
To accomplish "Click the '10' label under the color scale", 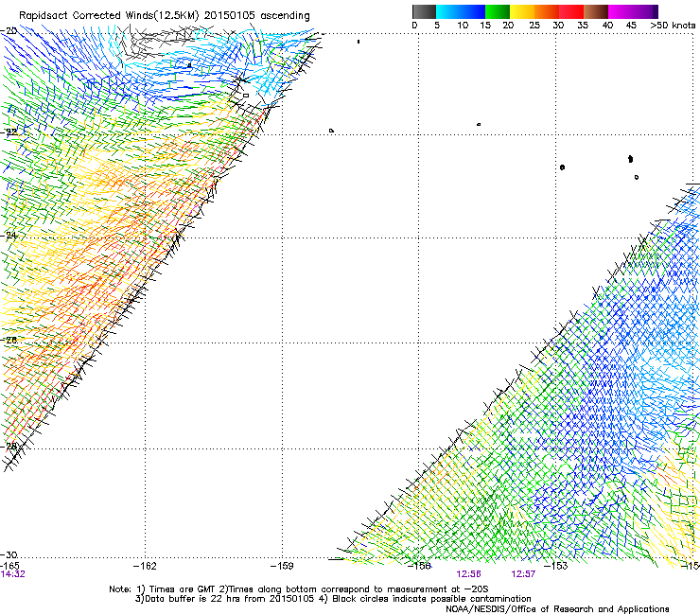I will coord(463,26).
